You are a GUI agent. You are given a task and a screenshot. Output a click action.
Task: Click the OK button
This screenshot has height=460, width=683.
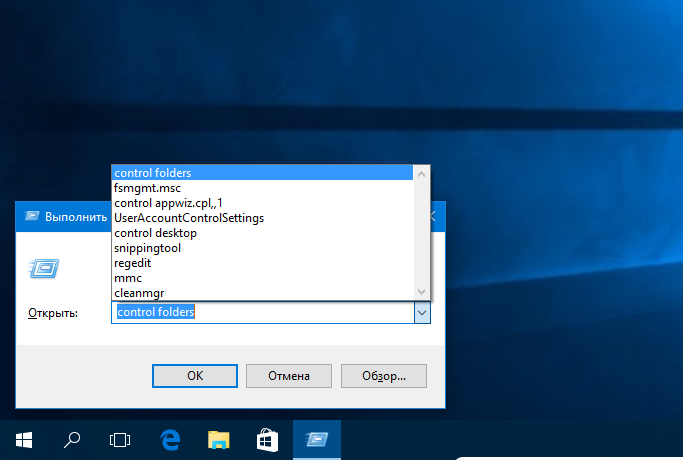[195, 376]
